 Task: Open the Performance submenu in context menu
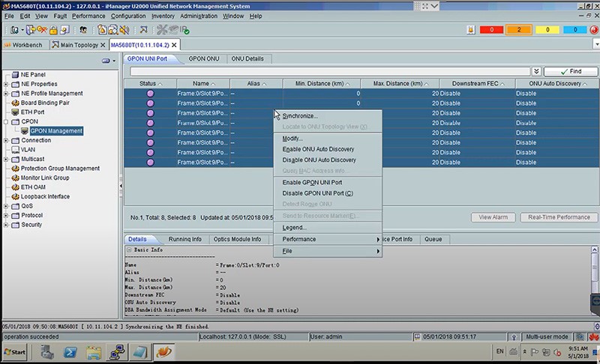pyautogui.click(x=328, y=239)
